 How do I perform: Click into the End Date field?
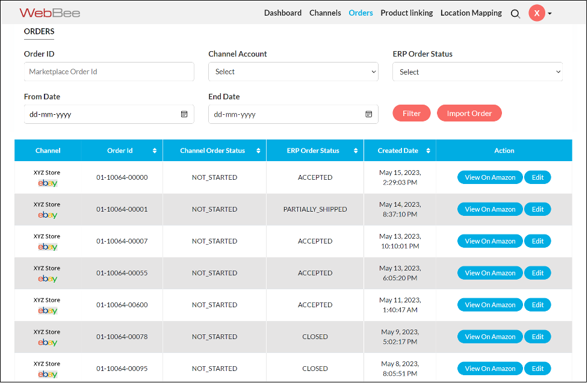tap(293, 114)
